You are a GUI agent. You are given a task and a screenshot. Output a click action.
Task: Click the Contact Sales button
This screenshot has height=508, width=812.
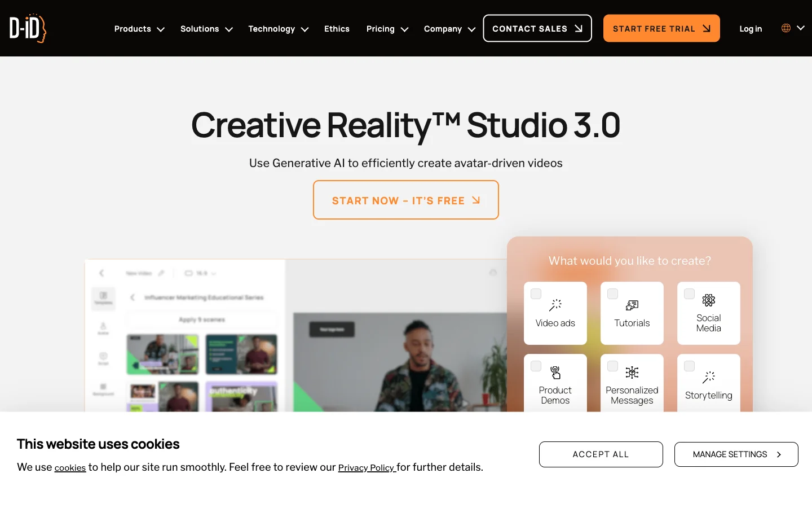(537, 28)
